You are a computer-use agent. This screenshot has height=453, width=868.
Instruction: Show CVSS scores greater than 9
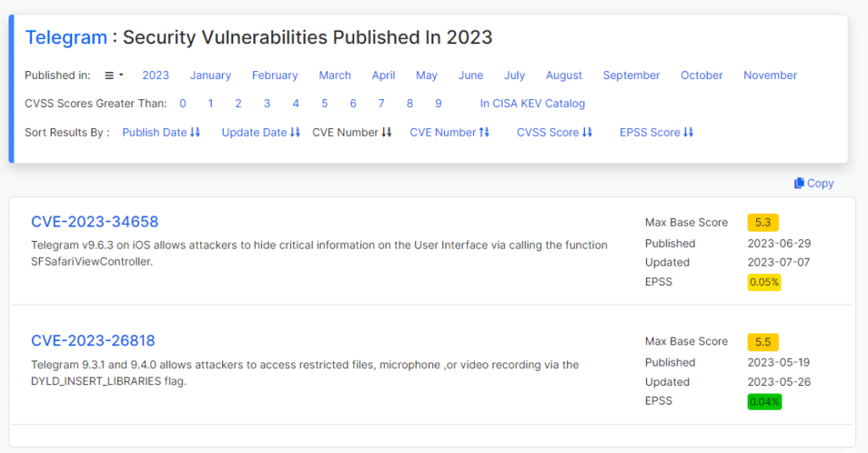point(438,103)
